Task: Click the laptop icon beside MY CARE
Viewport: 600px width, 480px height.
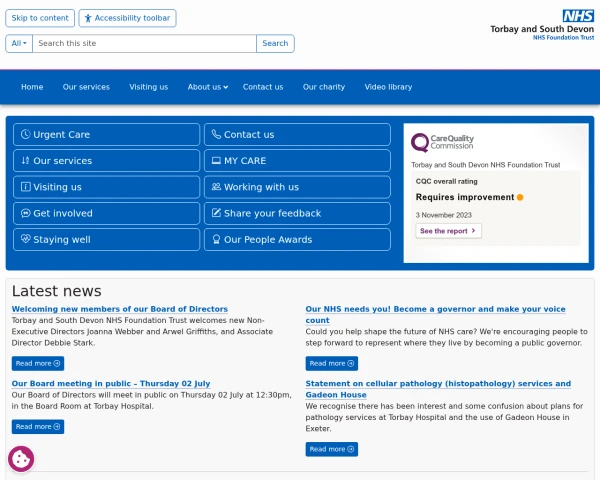Action: click(x=216, y=160)
